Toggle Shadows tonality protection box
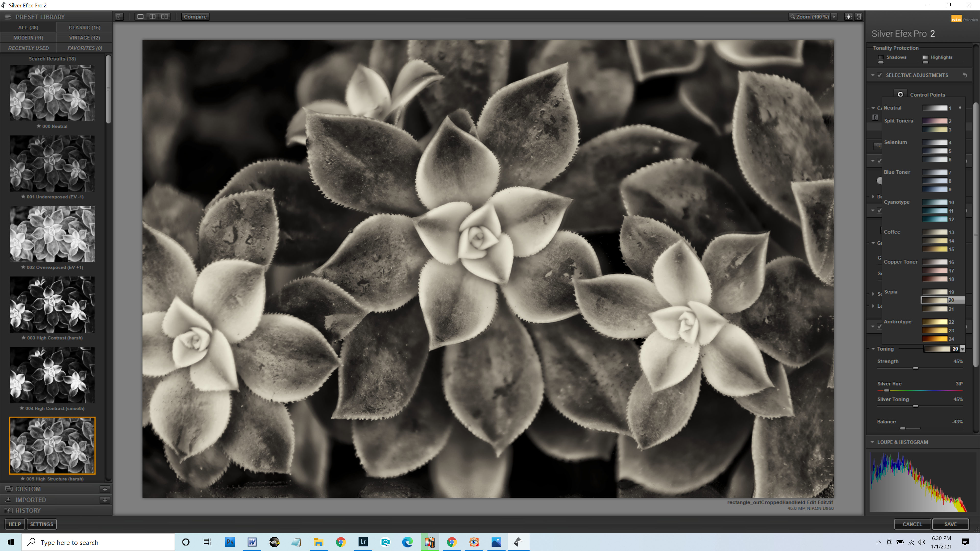The image size is (980, 551). (881, 57)
